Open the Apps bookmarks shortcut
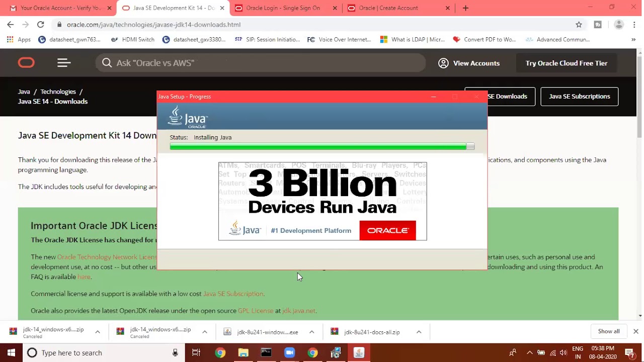This screenshot has height=362, width=644. 19,39
